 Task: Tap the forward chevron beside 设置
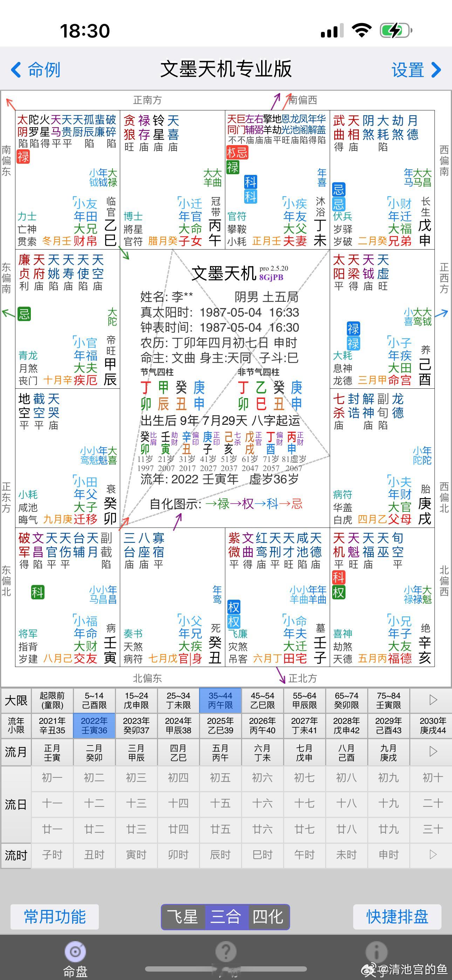pos(436,70)
